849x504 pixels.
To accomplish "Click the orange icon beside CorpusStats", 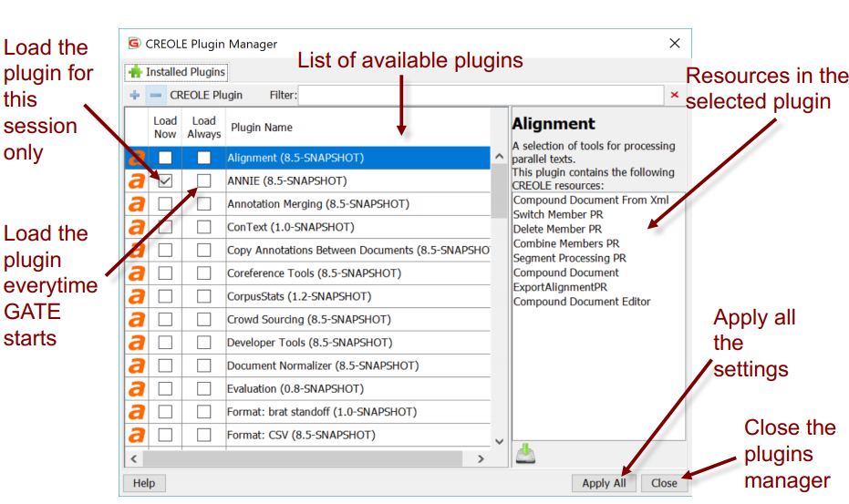I will (x=137, y=297).
